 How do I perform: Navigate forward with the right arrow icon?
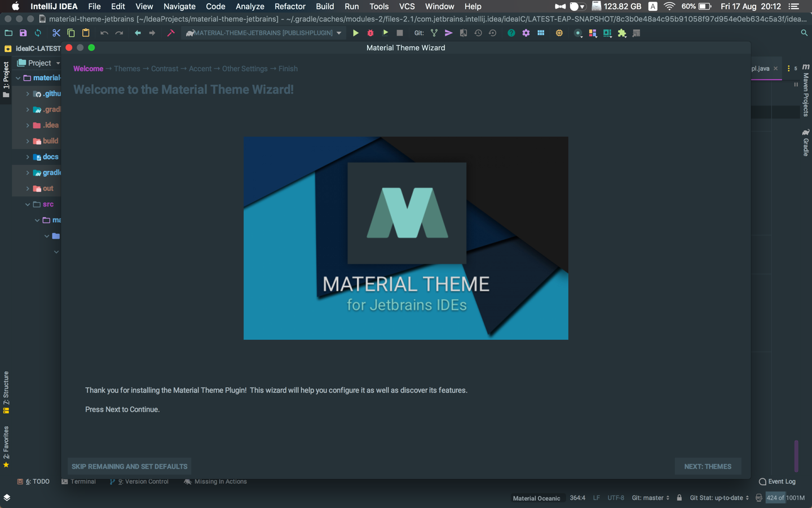click(152, 33)
